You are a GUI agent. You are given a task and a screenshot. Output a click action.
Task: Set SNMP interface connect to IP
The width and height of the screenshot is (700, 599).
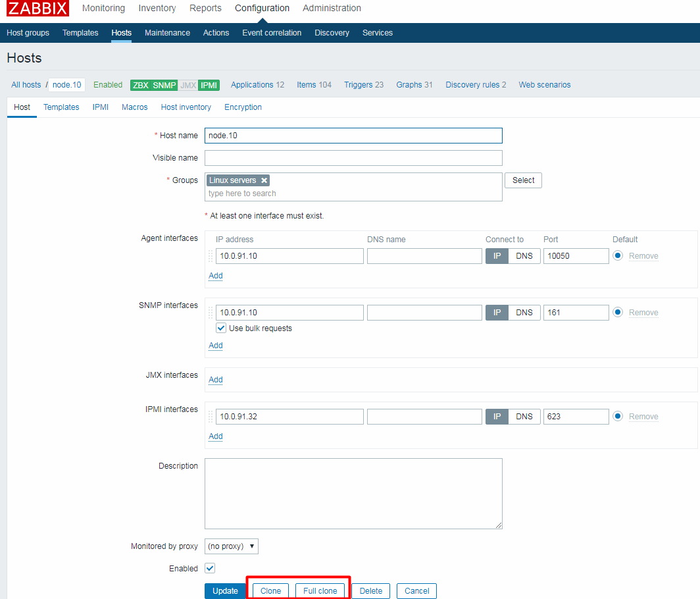click(497, 313)
